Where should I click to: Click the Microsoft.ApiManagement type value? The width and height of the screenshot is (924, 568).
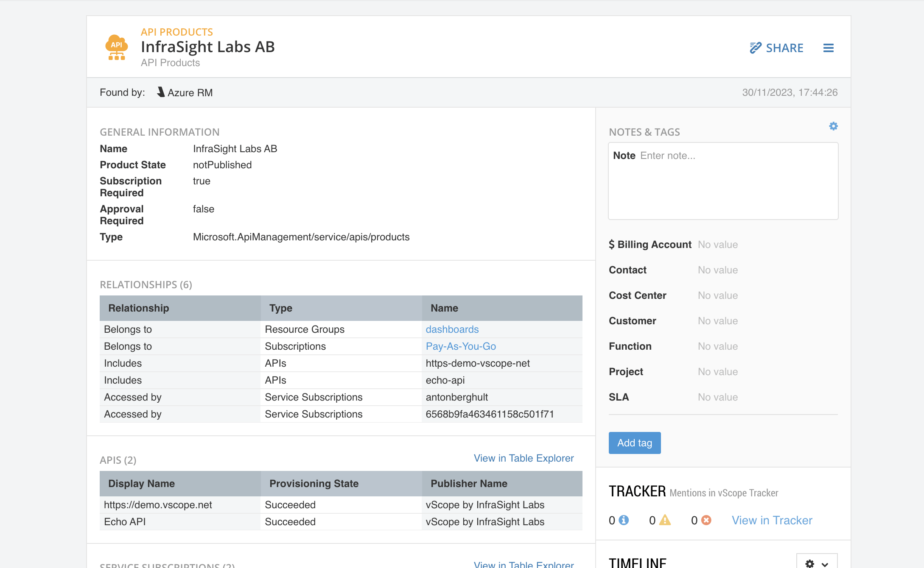point(301,237)
